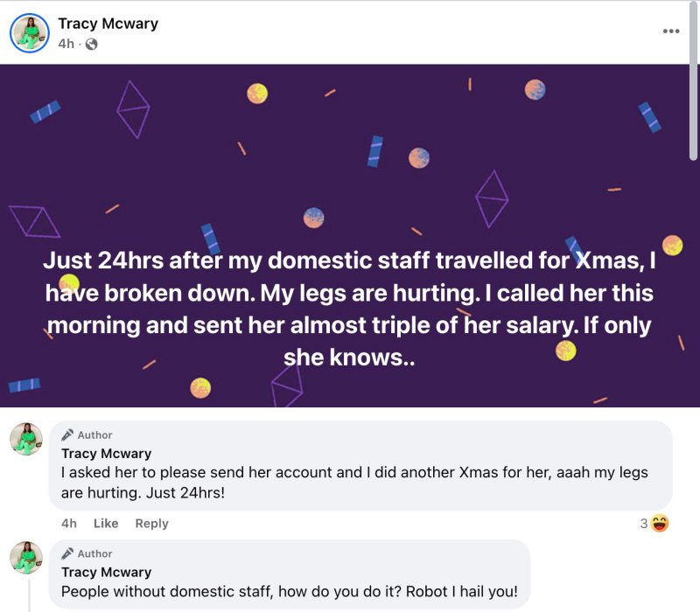Open Tracy Mcwary's name link in post header
Image resolution: width=700 pixels, height=612 pixels.
click(x=108, y=24)
